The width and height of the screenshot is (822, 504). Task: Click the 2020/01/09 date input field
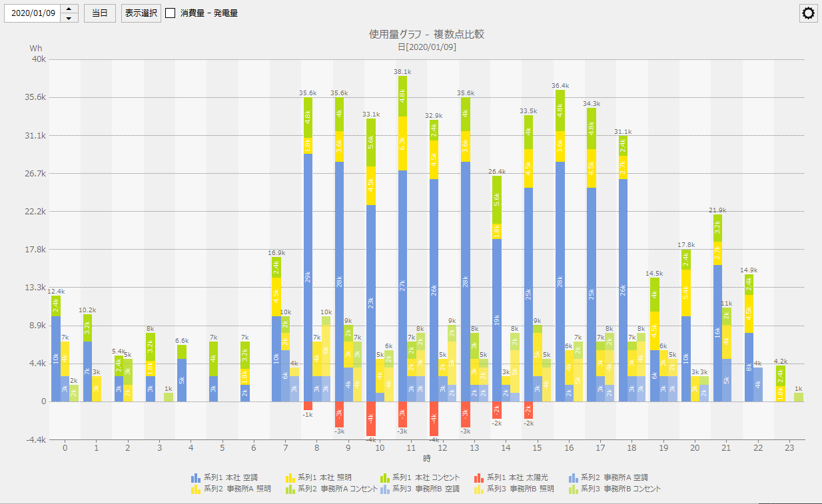coord(33,12)
